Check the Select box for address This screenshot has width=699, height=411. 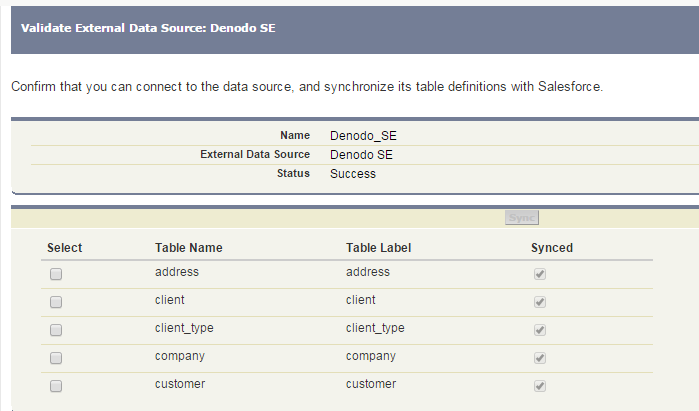coord(56,273)
